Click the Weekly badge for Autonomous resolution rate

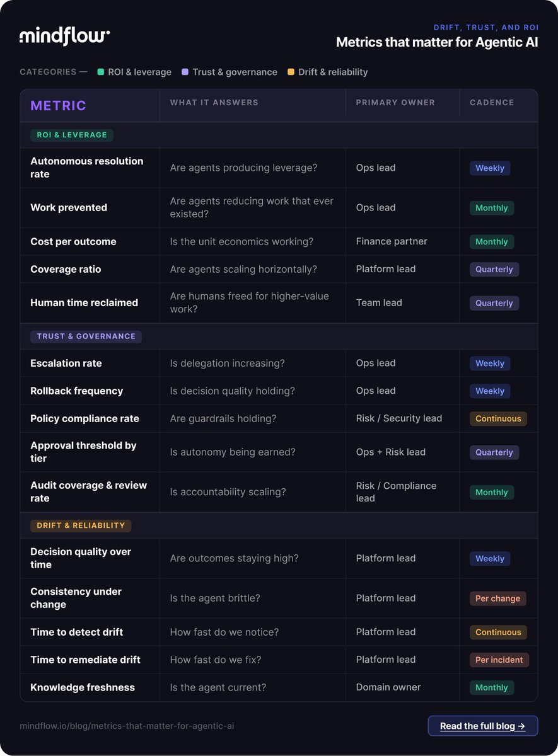[490, 168]
